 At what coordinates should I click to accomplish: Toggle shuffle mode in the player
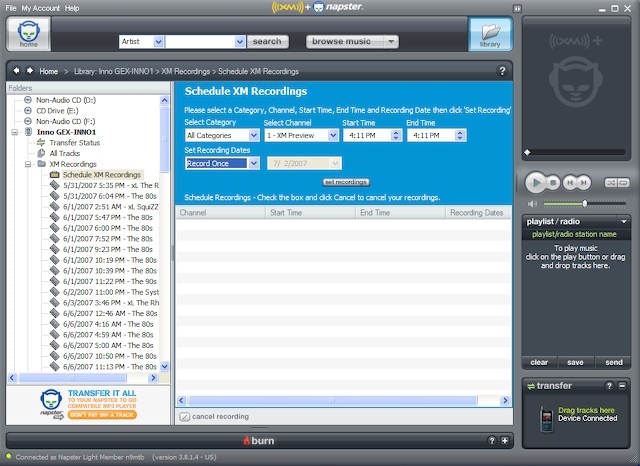pos(611,183)
